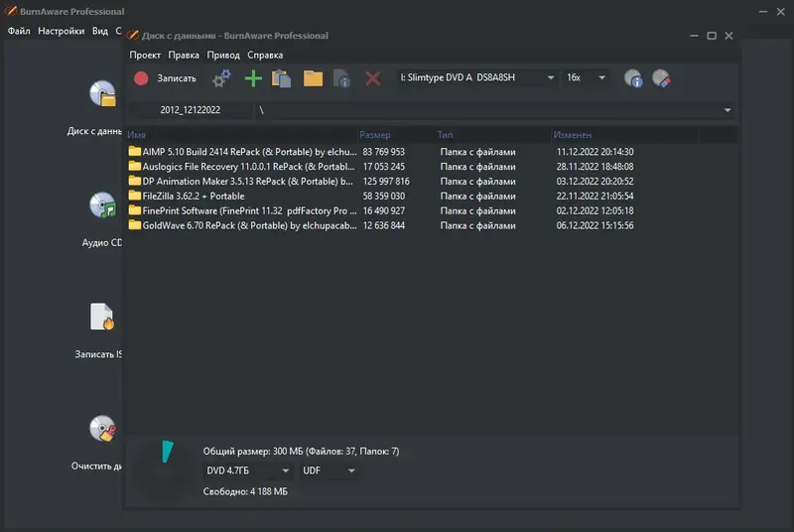Image resolution: width=794 pixels, height=532 pixels.
Task: Open the 16x burn speed dropdown
Action: [x=586, y=77]
